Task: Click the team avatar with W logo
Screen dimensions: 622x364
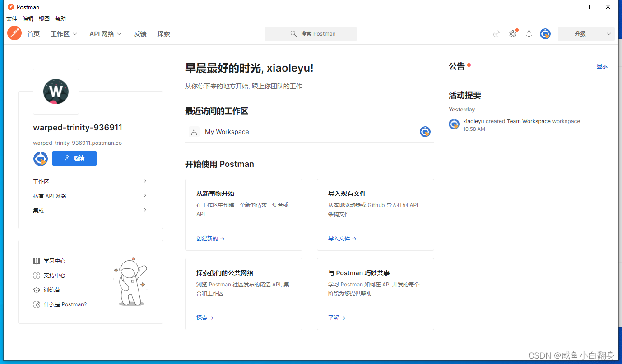Action: (56, 92)
